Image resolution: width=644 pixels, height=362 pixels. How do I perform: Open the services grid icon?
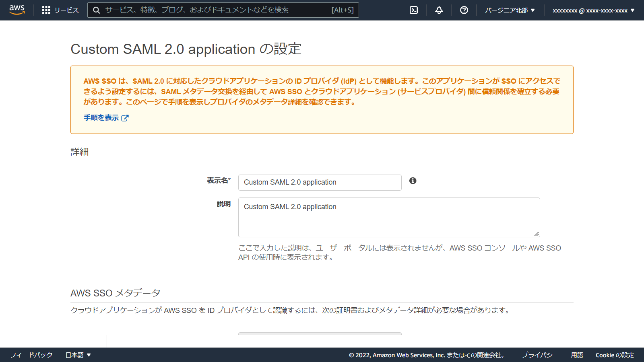pos(46,10)
